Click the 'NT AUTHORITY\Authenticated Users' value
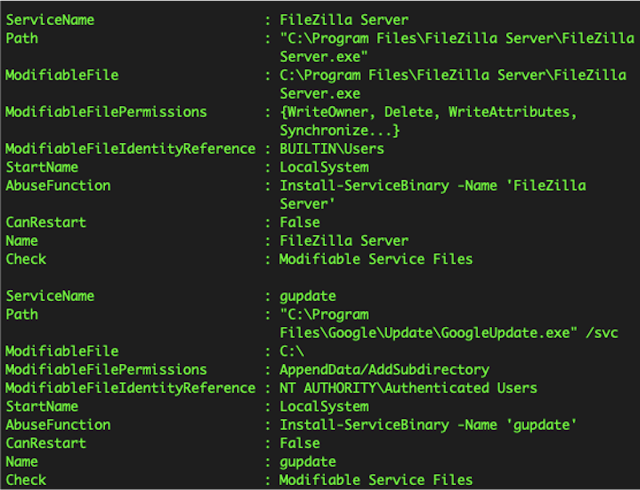Viewport: 640px width, 490px height. 408,388
